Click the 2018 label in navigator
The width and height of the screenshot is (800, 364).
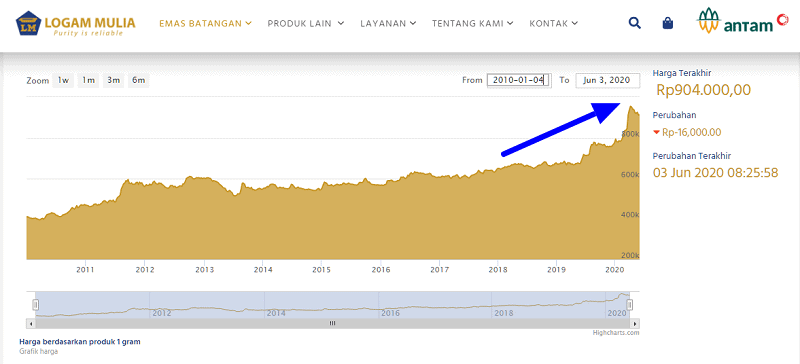click(504, 313)
